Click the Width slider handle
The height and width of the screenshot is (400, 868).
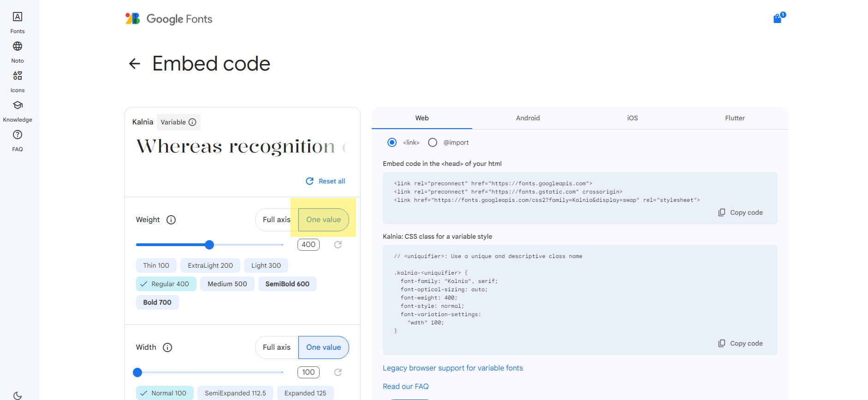137,372
